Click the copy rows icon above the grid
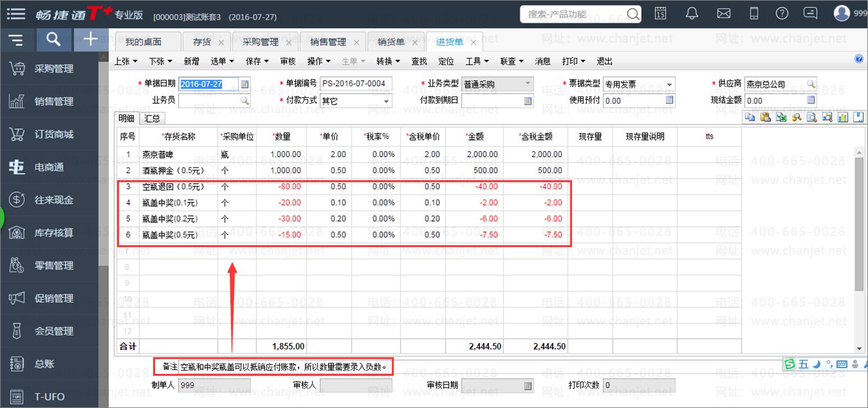868x408 pixels. click(750, 117)
